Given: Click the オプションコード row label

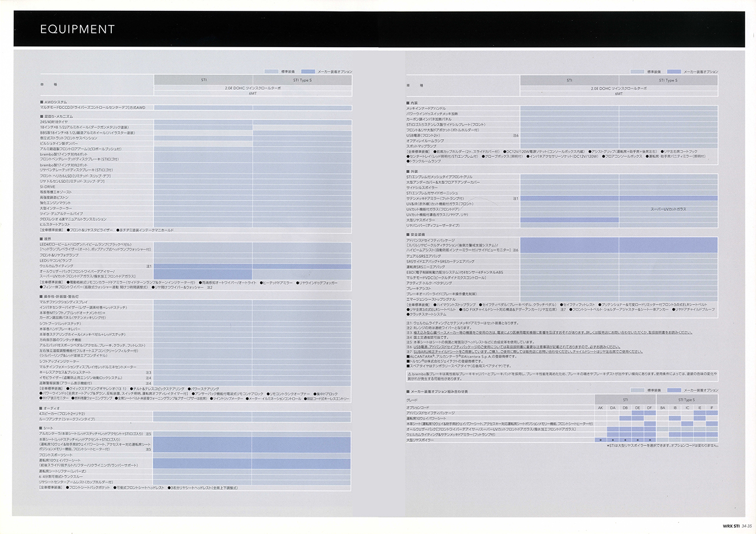Looking at the screenshot, I should [x=418, y=408].
